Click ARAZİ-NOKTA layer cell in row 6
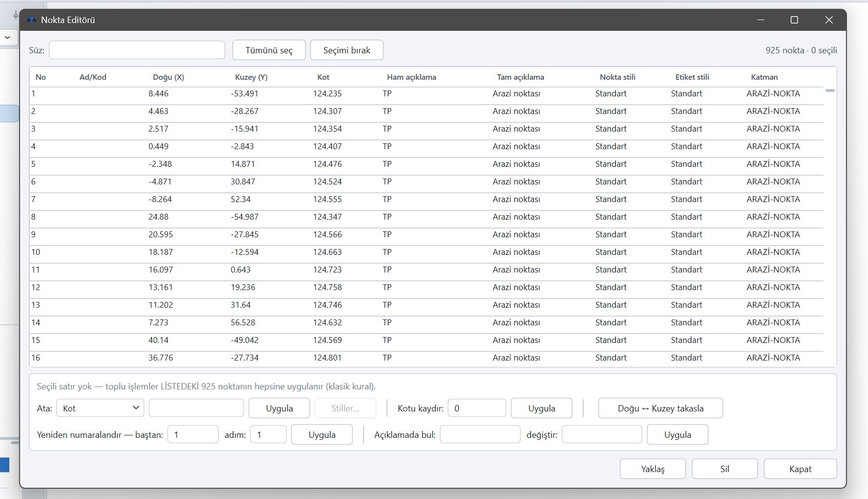Image resolution: width=868 pixels, height=499 pixels. (773, 181)
